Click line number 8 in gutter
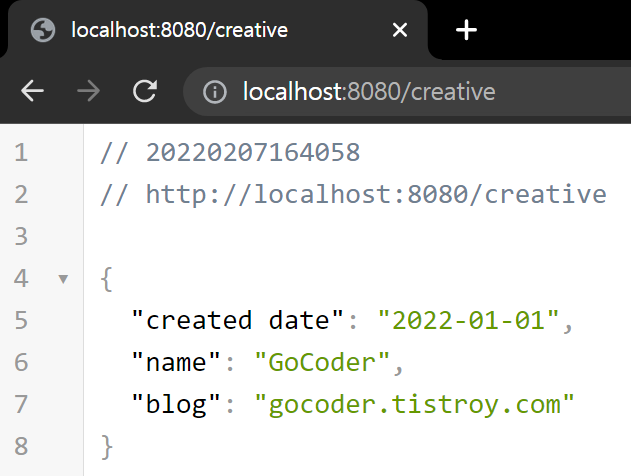 21,446
